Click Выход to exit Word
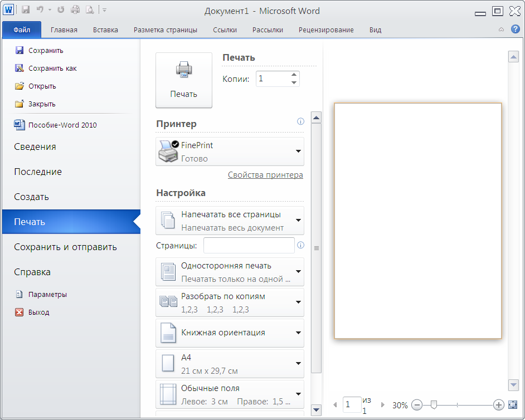 click(32, 312)
